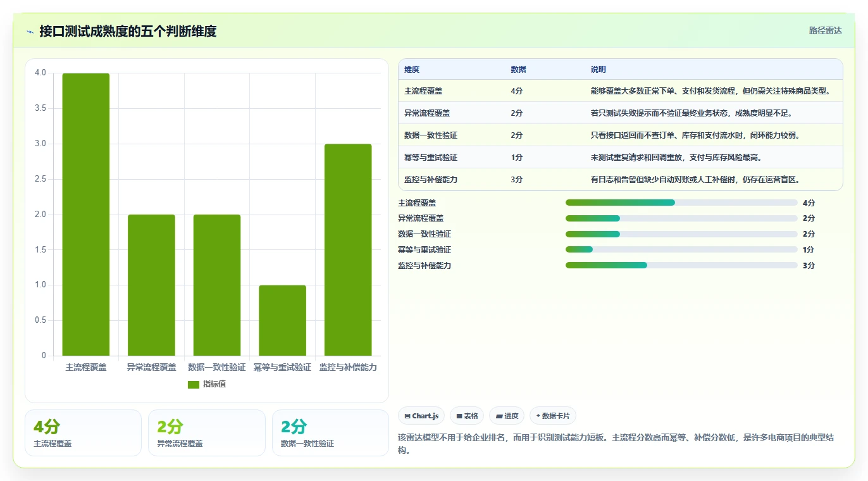The width and height of the screenshot is (868, 481).
Task: Click the 维度 table column header
Action: click(412, 70)
